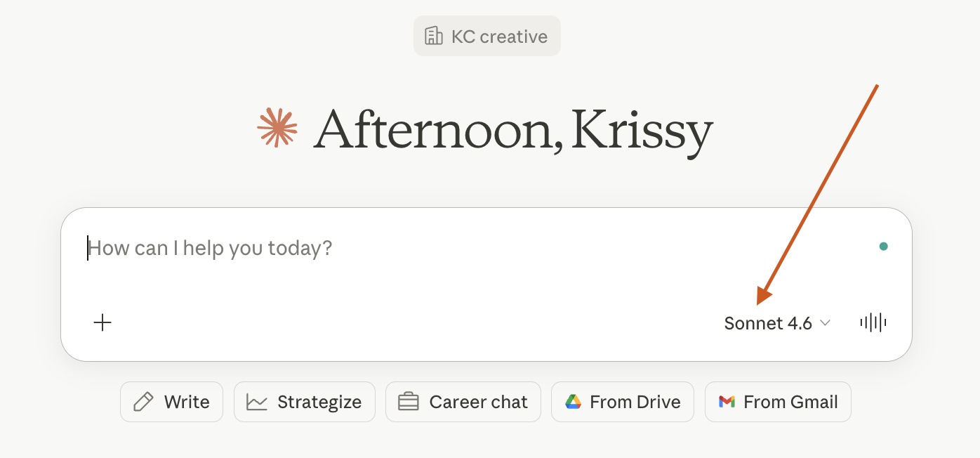Start voice mode with the waveform icon

tap(873, 322)
